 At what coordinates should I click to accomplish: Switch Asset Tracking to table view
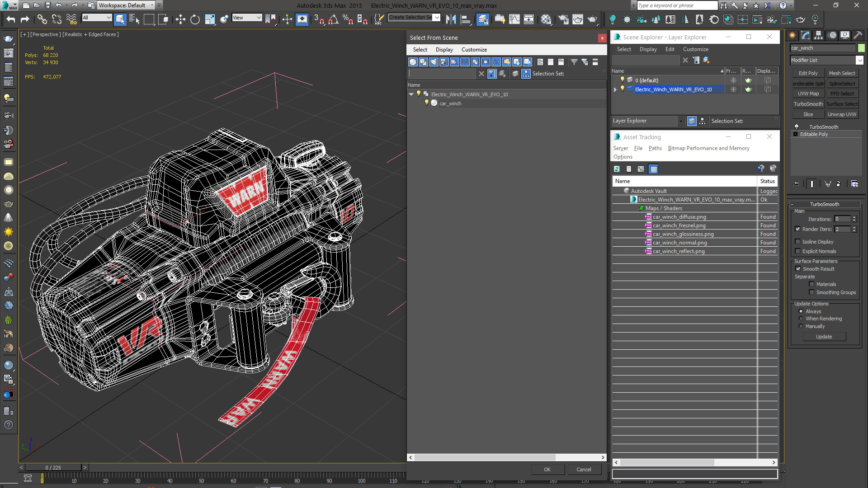653,169
